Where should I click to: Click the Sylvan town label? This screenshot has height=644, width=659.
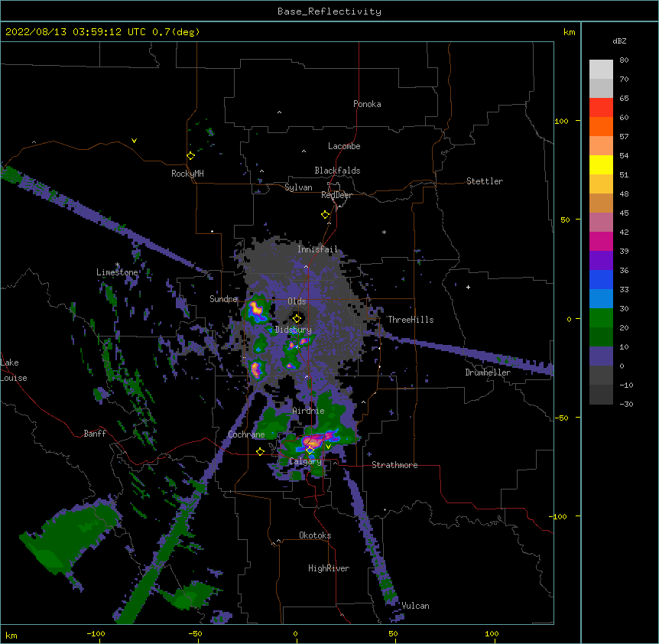[x=298, y=187]
